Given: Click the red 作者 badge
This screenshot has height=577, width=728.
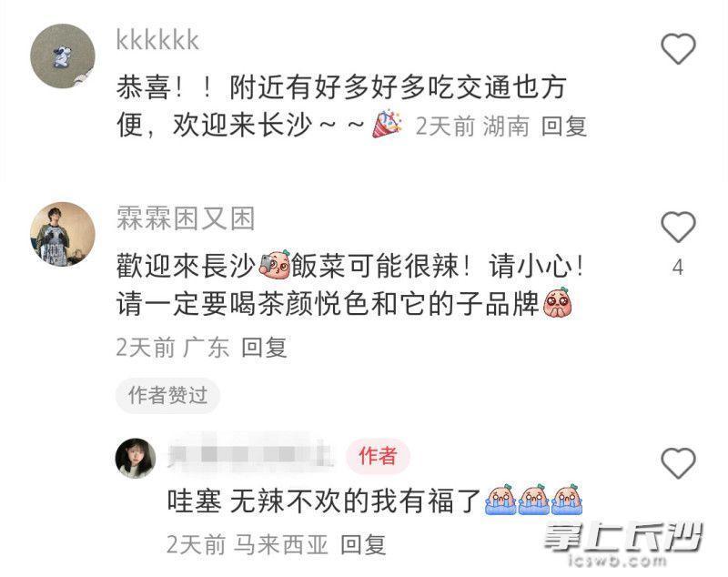Looking at the screenshot, I should point(378,456).
